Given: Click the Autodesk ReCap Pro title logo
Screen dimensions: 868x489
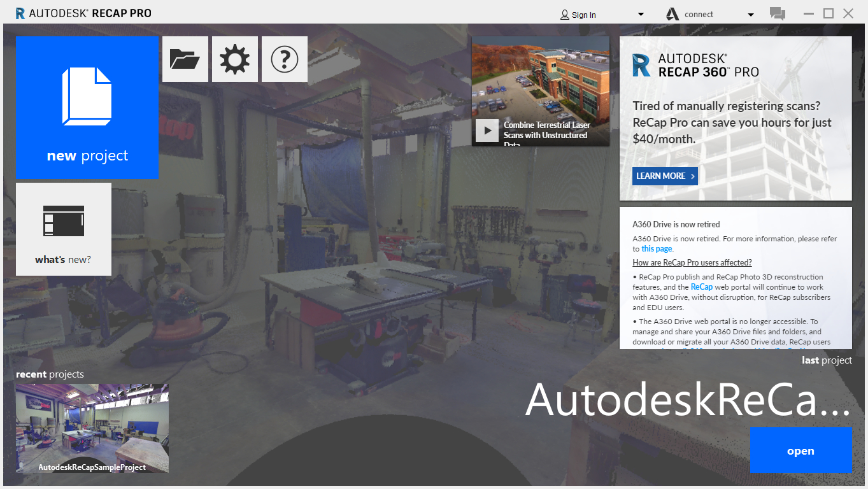Looking at the screenshot, I should [83, 13].
